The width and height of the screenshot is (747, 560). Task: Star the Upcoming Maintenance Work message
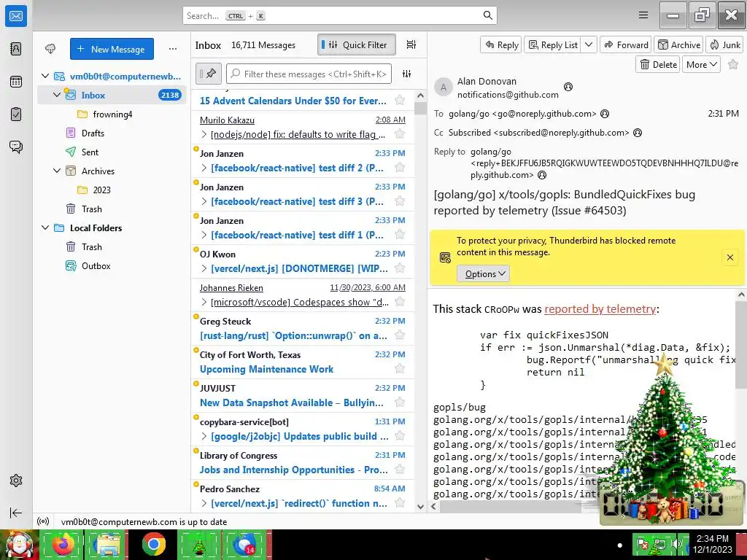tap(400, 368)
